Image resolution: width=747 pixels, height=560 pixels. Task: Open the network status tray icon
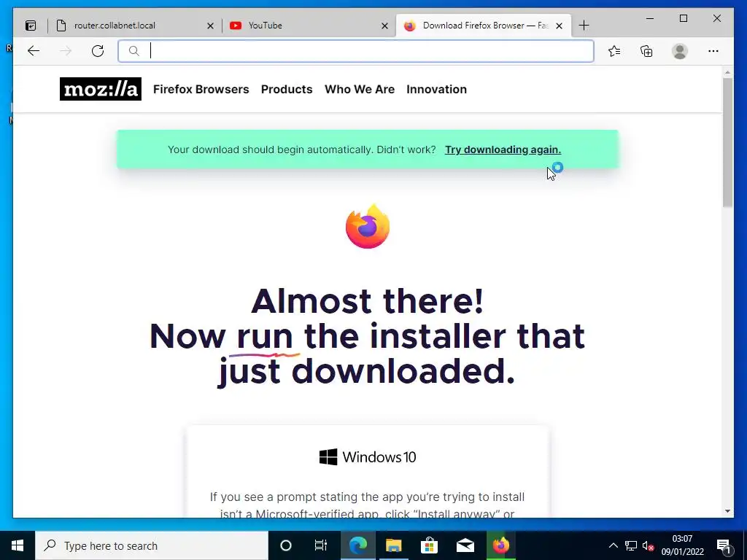(631, 545)
